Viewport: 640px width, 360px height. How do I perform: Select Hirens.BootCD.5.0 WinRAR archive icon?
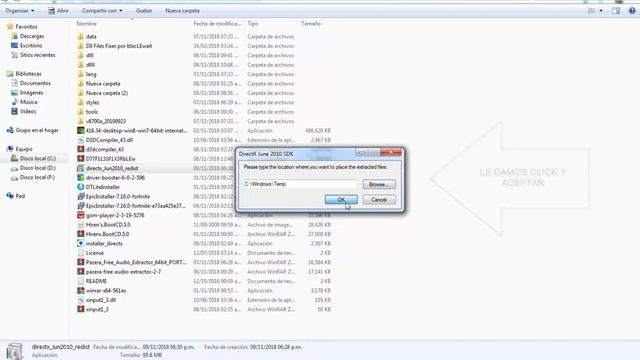81,234
